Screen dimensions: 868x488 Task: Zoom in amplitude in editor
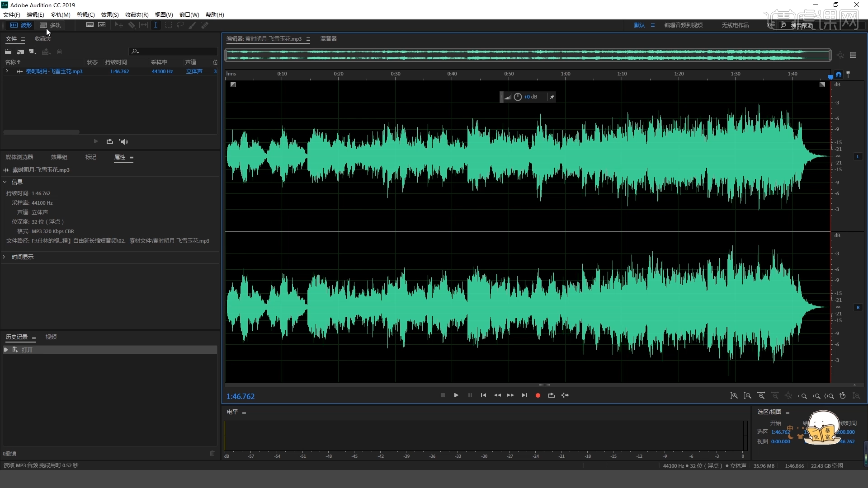(x=734, y=396)
